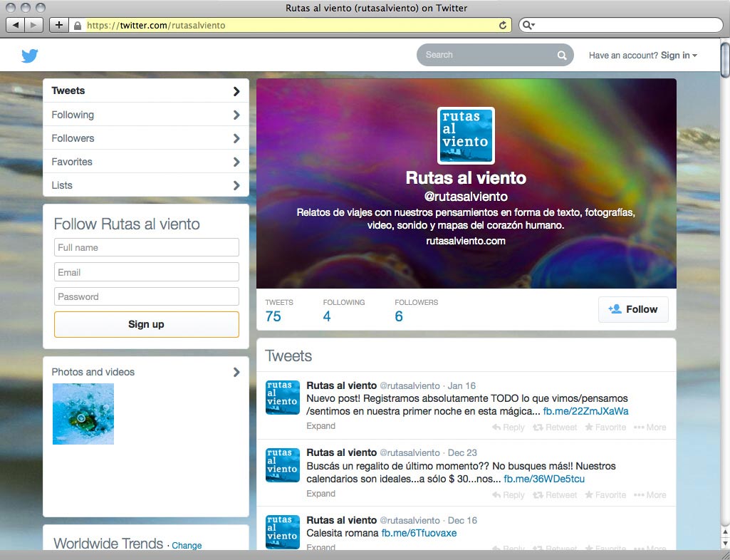730x560 pixels.
Task: Click the vertical scrollbar thumb
Action: click(725, 60)
